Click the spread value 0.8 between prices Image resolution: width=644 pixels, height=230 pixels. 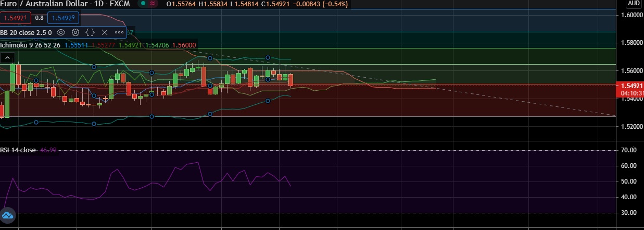(40, 18)
